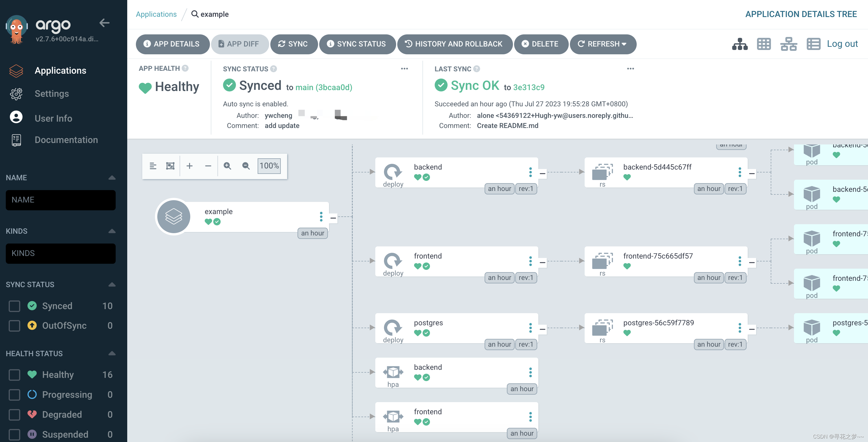Open SYNC STATUS details
The image size is (868, 442).
(357, 44)
